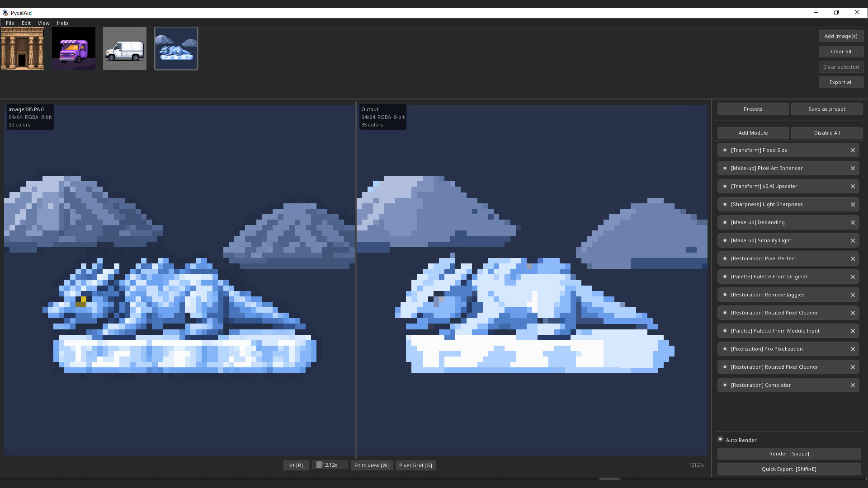Click Fit to view [W]
The width and height of the screenshot is (868, 488).
tap(372, 465)
